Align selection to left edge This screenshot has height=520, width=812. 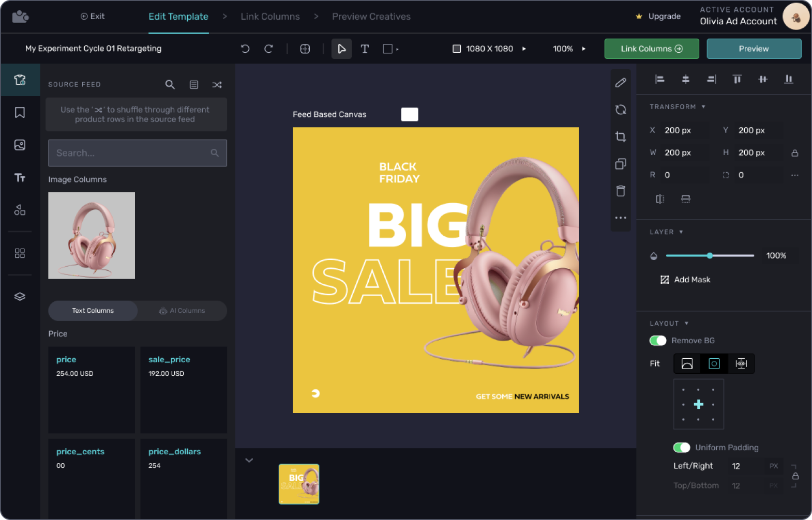[x=659, y=79]
